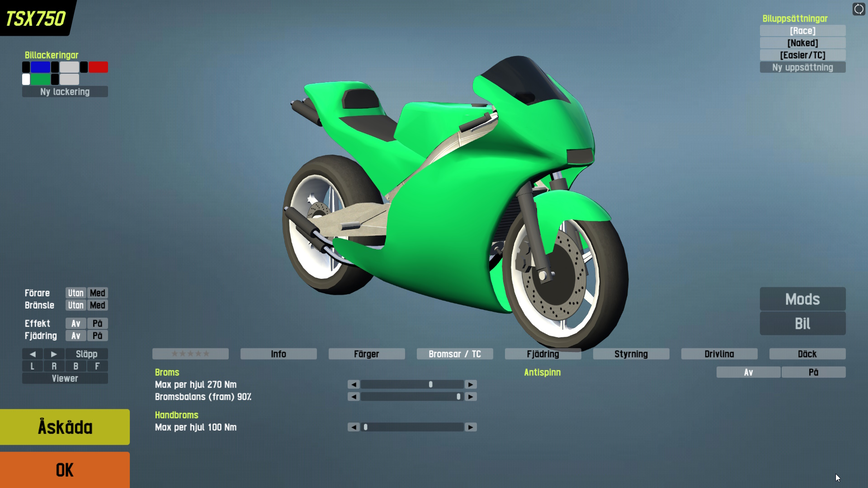Image resolution: width=868 pixels, height=488 pixels.
Task: Open the Drivlina tab
Action: click(719, 354)
